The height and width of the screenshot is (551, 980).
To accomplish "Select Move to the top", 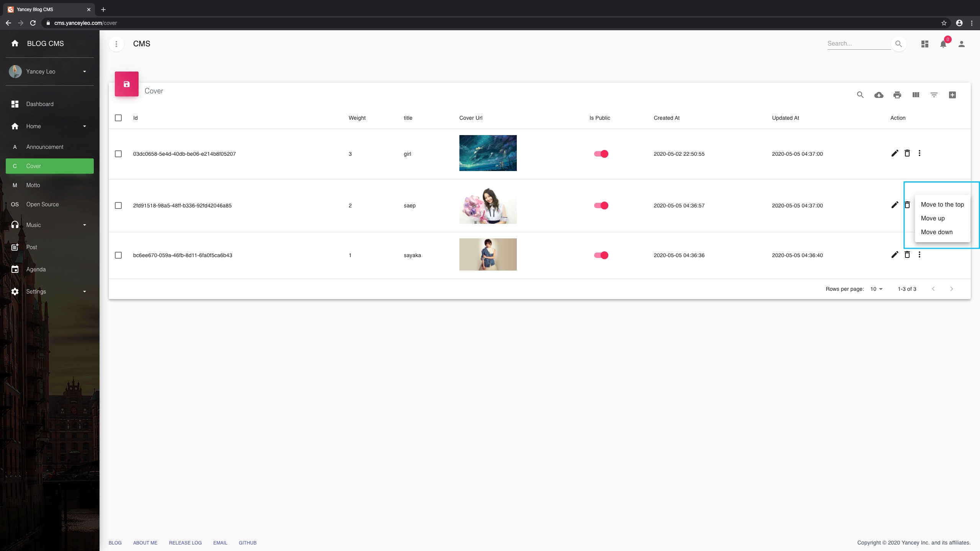I will [x=942, y=205].
